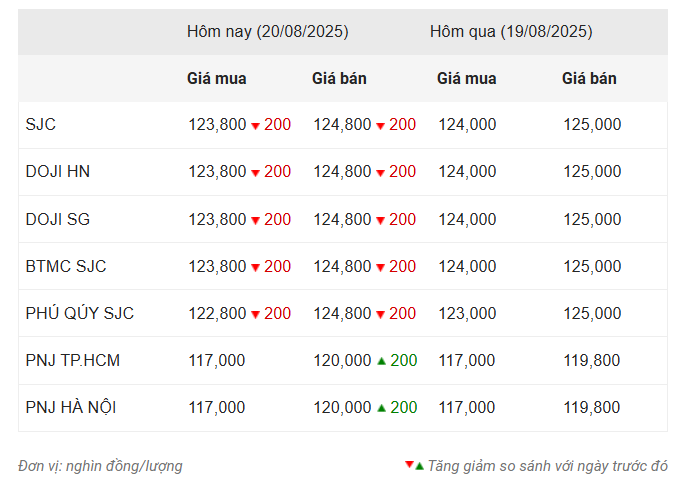Click red down arrow in PHÚ QÚY SJC buying price
674x491 pixels.
[255, 315]
